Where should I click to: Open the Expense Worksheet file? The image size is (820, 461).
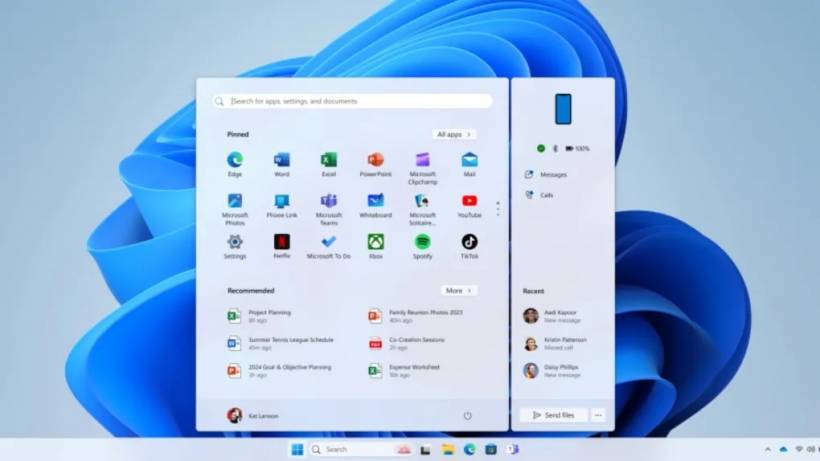(404, 371)
